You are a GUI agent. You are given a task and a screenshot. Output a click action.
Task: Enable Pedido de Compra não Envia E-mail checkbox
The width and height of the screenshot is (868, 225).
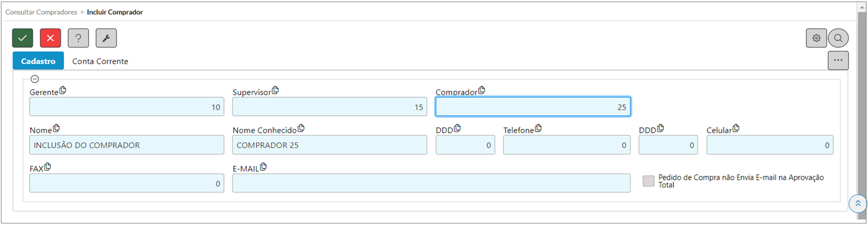pyautogui.click(x=649, y=181)
